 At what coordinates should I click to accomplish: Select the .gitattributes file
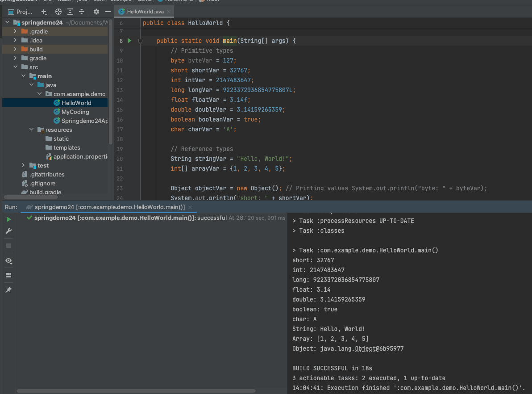(x=43, y=175)
